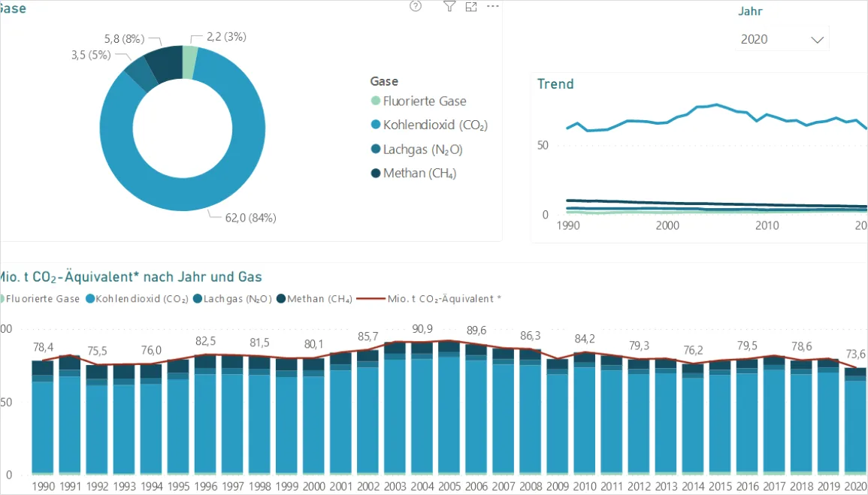Click the 1996 x-axis label
Viewport: 868px width, 495px height.
[x=205, y=486]
